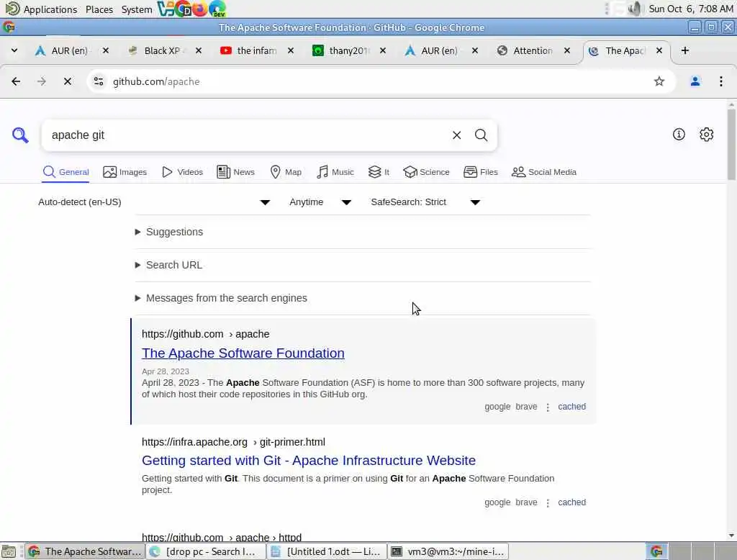Switch to Music search category
This screenshot has height=560, width=737.
[x=335, y=172]
